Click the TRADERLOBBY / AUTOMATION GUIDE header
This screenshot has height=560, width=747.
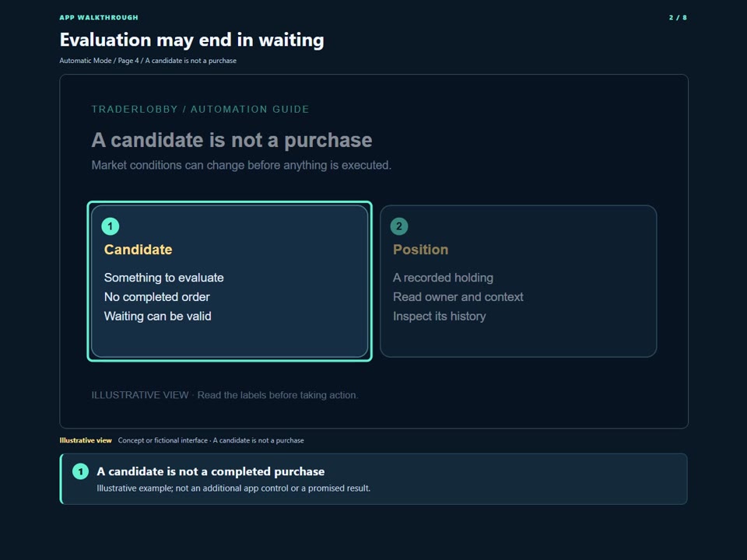click(200, 109)
